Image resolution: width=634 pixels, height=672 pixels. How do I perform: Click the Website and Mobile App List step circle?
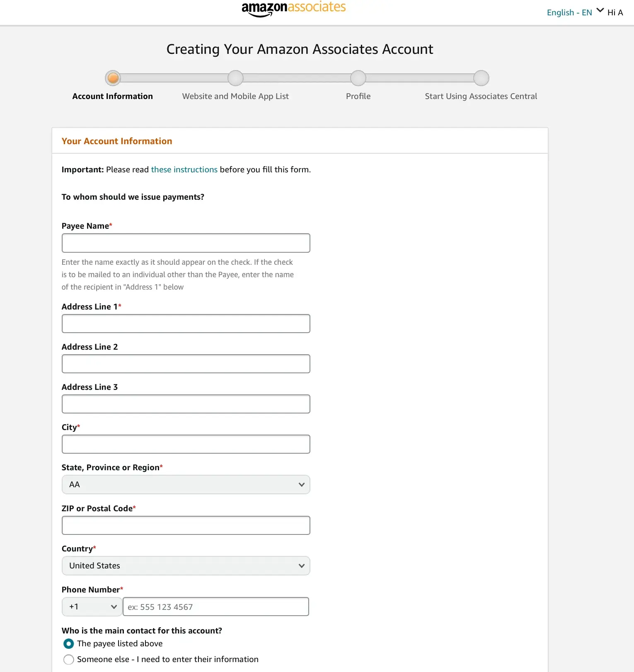click(x=235, y=78)
